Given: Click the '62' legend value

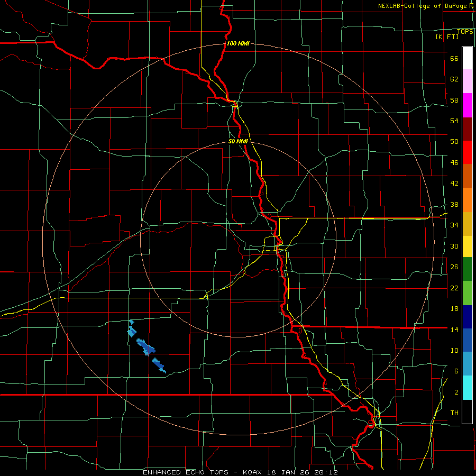Looking at the screenshot, I should click(x=454, y=79).
